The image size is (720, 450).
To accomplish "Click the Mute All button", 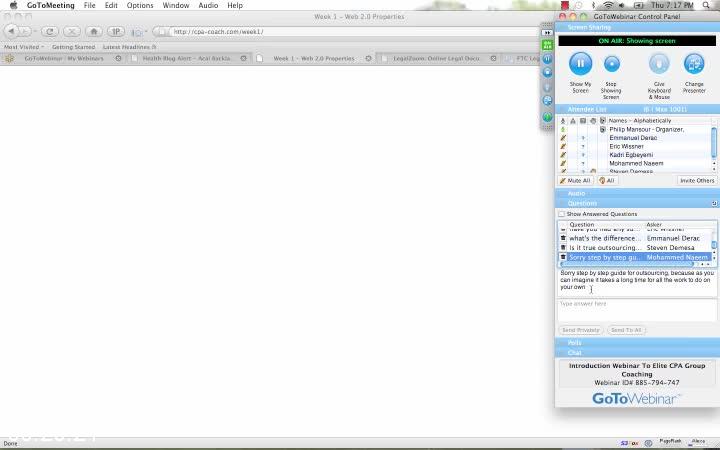I will point(575,180).
